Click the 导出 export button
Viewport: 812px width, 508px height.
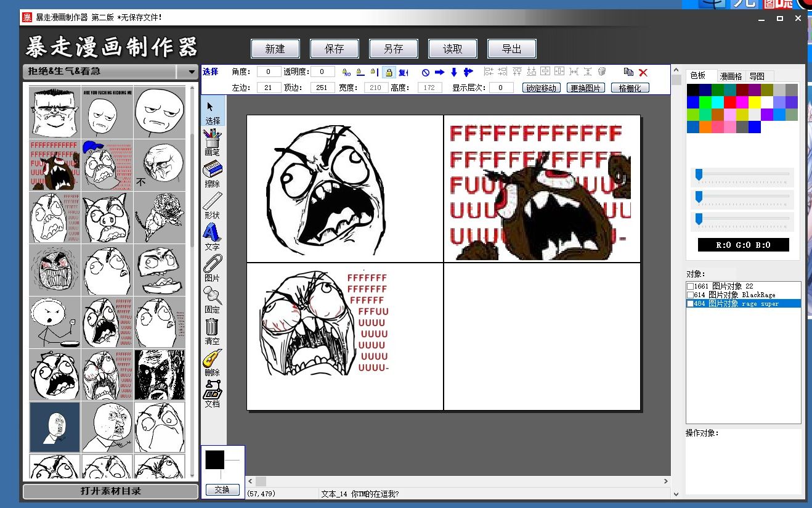coord(512,49)
